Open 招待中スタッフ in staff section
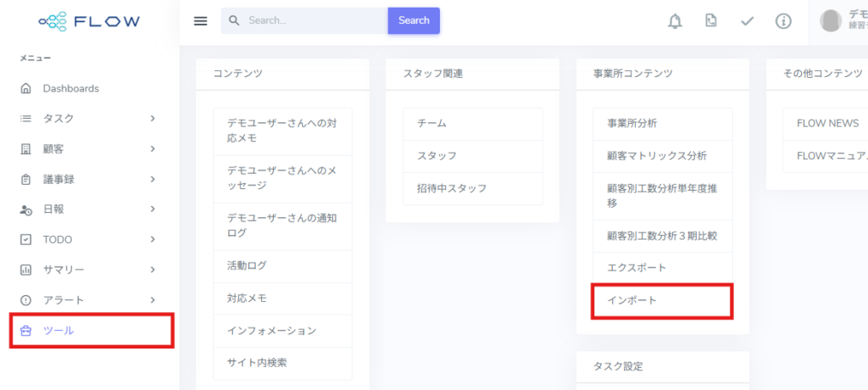Image resolution: width=868 pixels, height=390 pixels. pyautogui.click(x=452, y=188)
